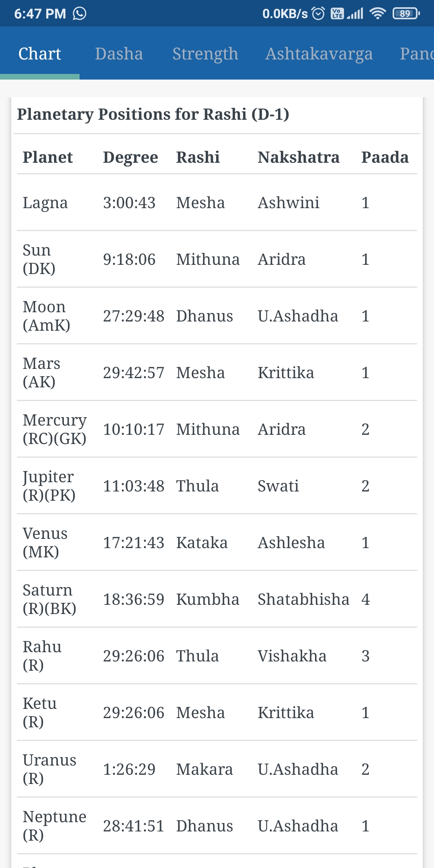Select the Lagna row
Screen dimensions: 434x868
[45, 203]
